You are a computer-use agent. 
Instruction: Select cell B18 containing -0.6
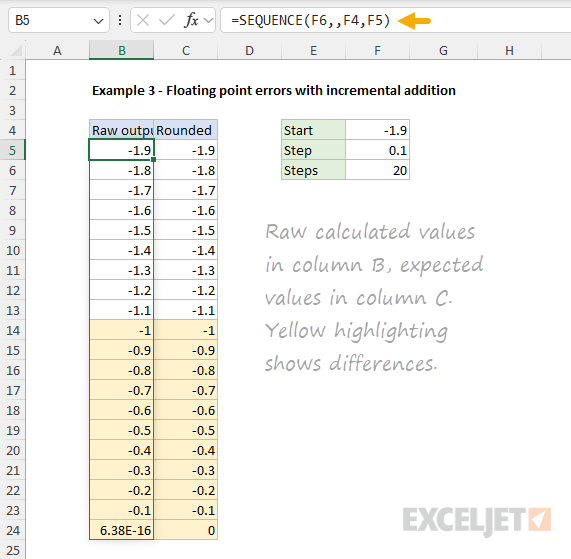122,410
